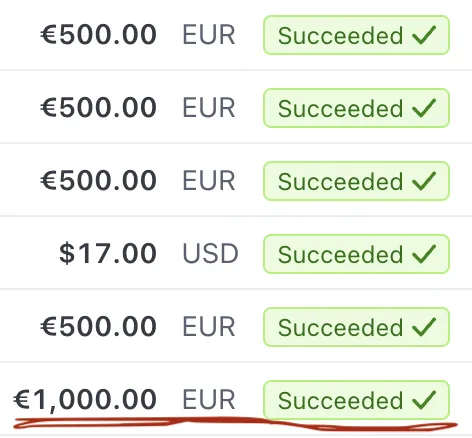The image size is (472, 438).
Task: Open the second €500.00 payment amount
Action: pyautogui.click(x=98, y=108)
